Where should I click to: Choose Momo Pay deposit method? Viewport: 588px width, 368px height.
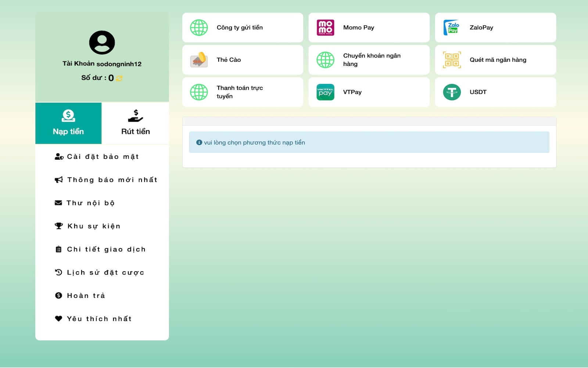click(x=369, y=28)
